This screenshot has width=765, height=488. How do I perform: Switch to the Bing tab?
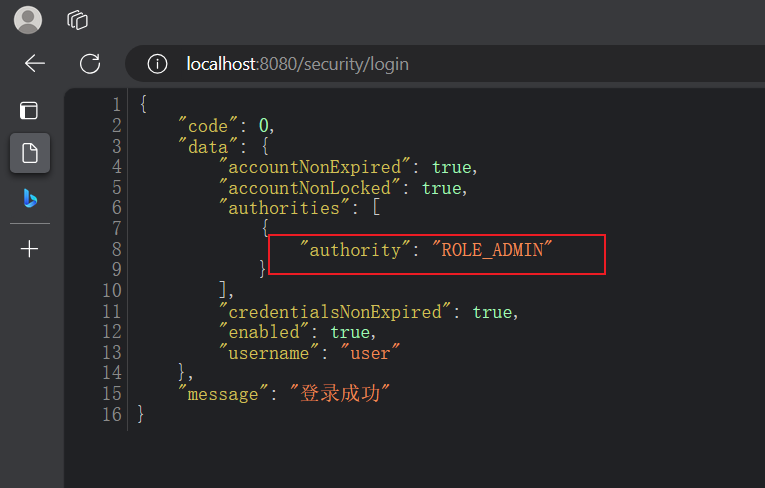[30, 198]
